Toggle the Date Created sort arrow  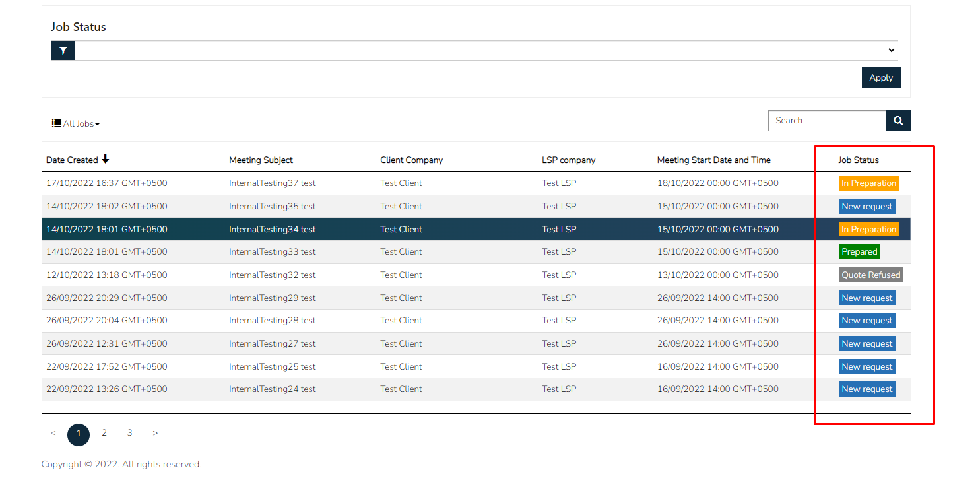coord(108,159)
